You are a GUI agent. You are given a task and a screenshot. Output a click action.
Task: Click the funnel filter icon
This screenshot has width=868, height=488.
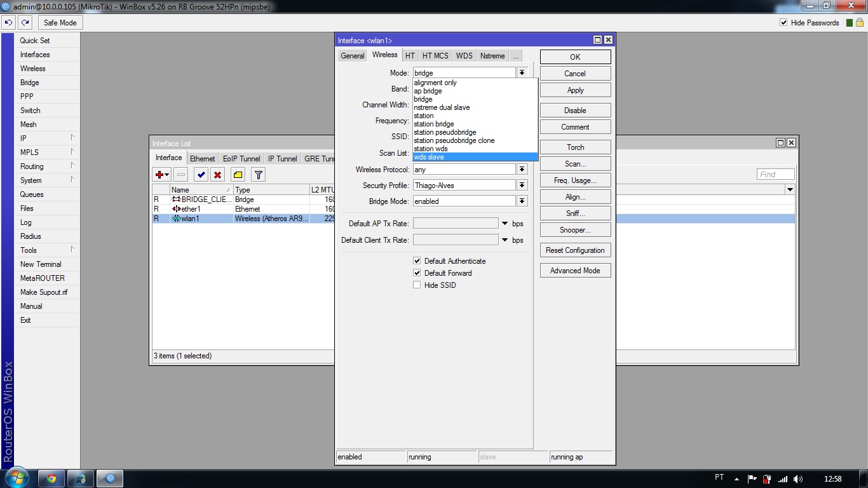pyautogui.click(x=257, y=175)
